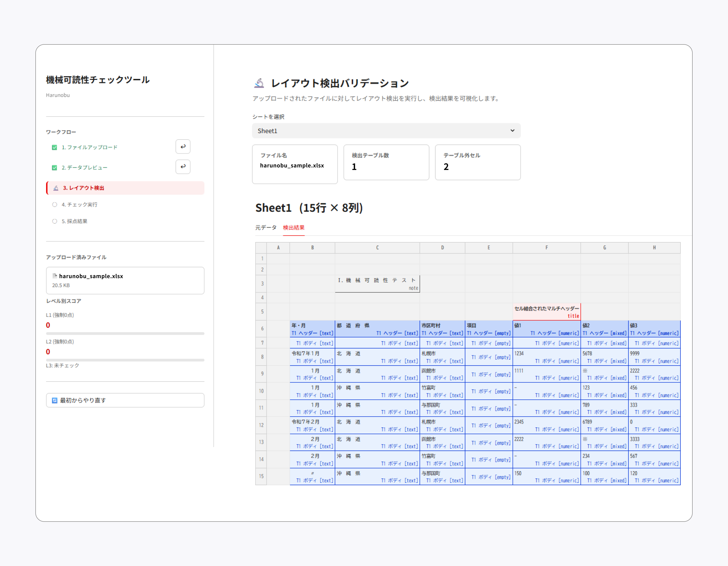The width and height of the screenshot is (728, 566).
Task: Switch to the 元データ tab
Action: (266, 228)
